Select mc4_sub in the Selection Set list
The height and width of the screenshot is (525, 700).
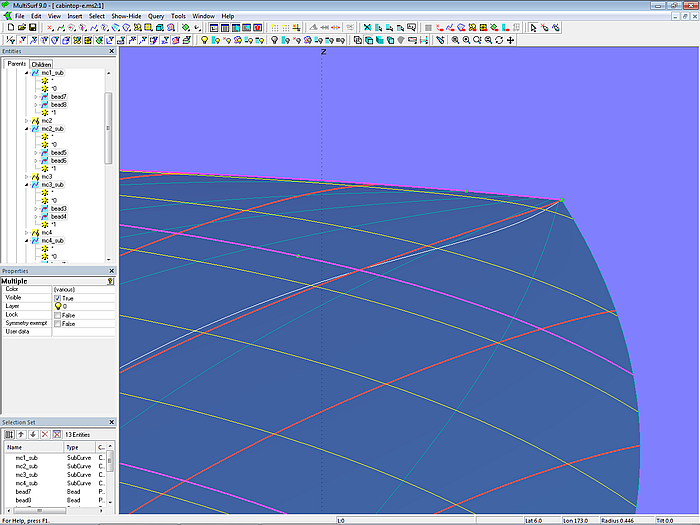click(26, 483)
